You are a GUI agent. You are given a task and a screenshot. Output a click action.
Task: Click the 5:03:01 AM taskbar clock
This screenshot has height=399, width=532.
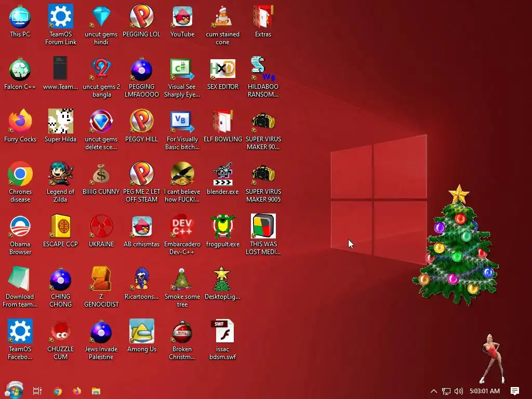tap(485, 391)
